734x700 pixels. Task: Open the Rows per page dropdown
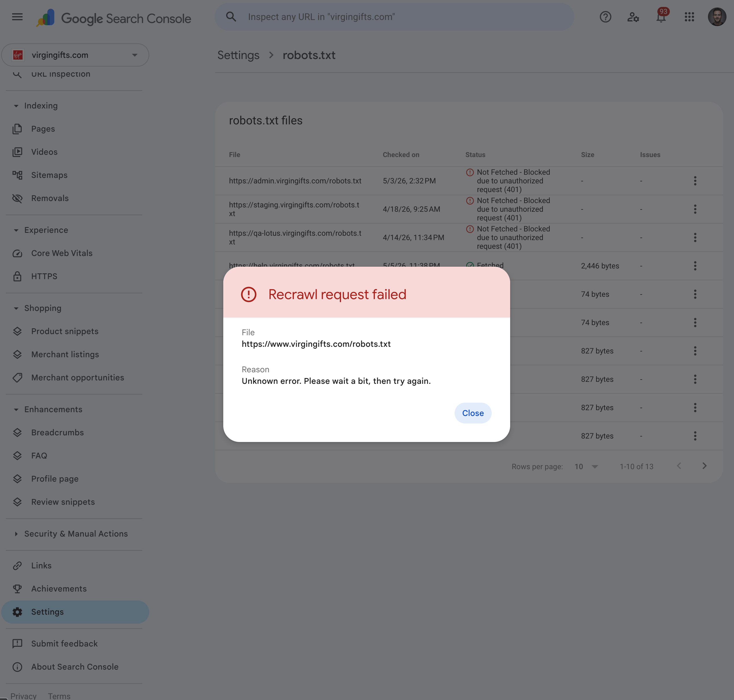coord(586,467)
